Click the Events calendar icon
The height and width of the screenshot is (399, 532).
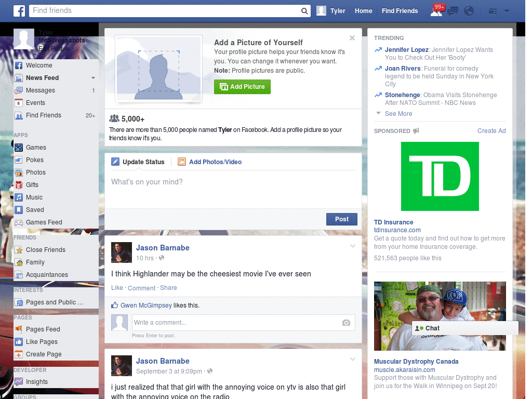[x=19, y=103]
